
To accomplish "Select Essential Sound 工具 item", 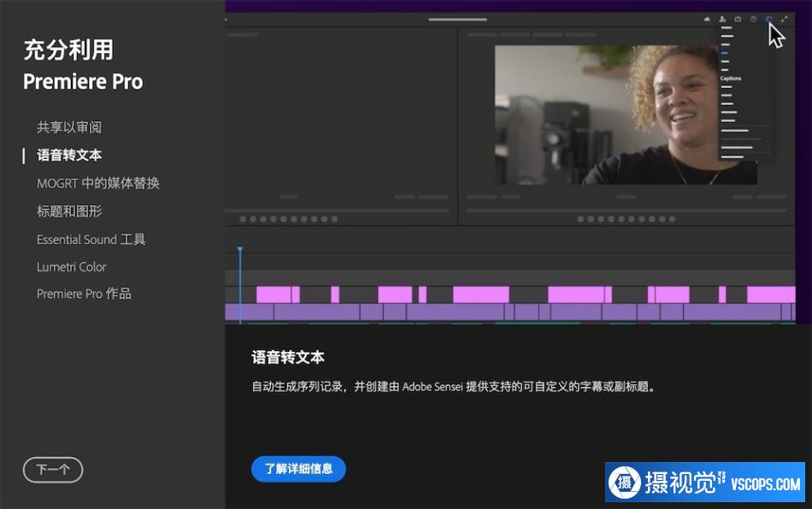I will click(91, 239).
